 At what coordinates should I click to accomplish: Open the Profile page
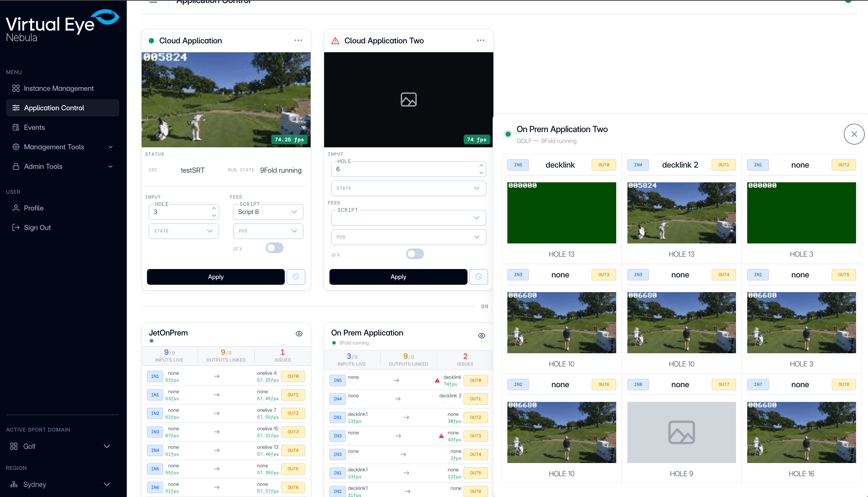click(62, 208)
